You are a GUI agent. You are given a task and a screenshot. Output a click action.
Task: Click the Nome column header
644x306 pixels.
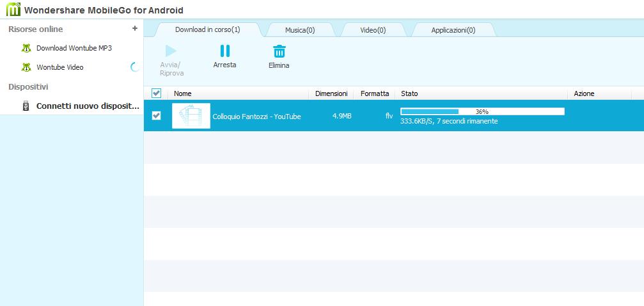pos(182,93)
